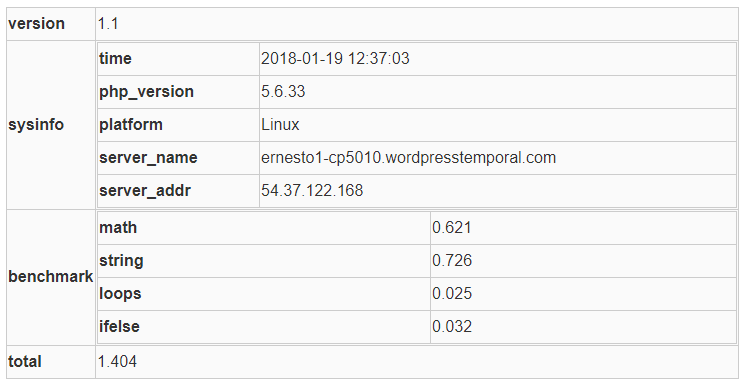The height and width of the screenshot is (385, 745).
Task: Click the IP address 54.37.122.168
Action: pyautogui.click(x=312, y=191)
